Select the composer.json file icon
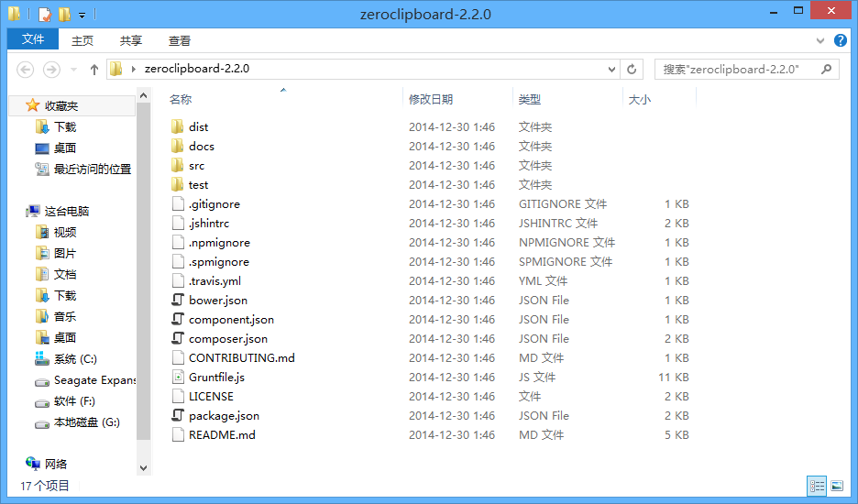This screenshot has width=858, height=504. click(178, 338)
